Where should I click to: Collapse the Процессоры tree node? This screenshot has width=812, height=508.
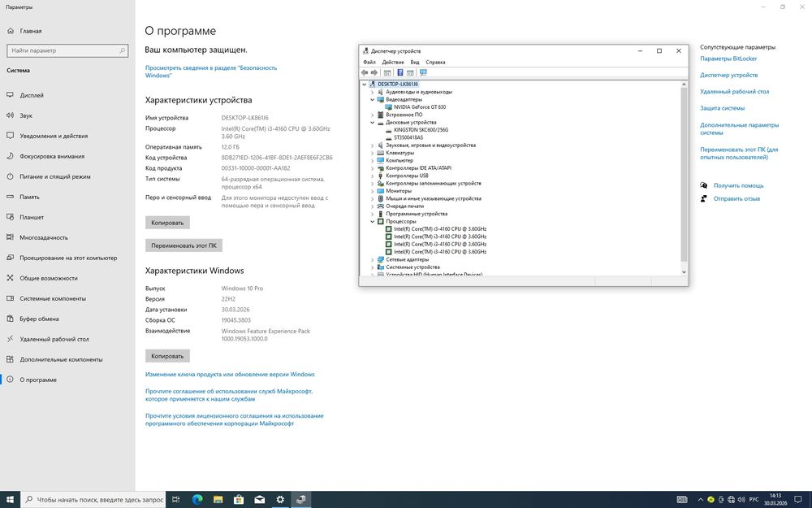[372, 221]
